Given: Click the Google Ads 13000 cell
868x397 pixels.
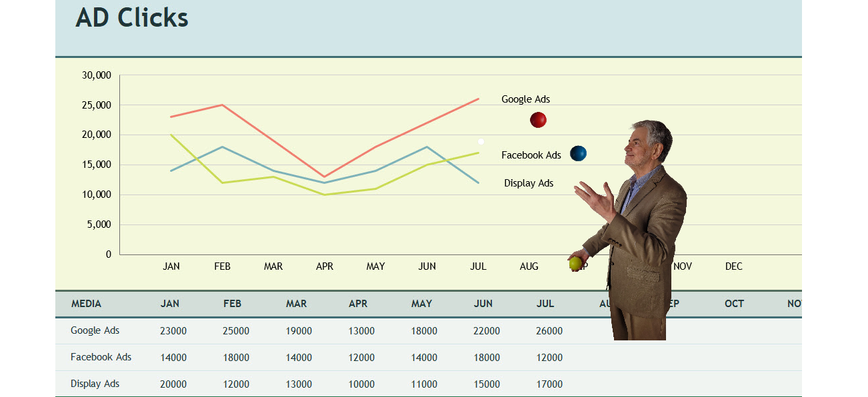Looking at the screenshot, I should [x=361, y=331].
